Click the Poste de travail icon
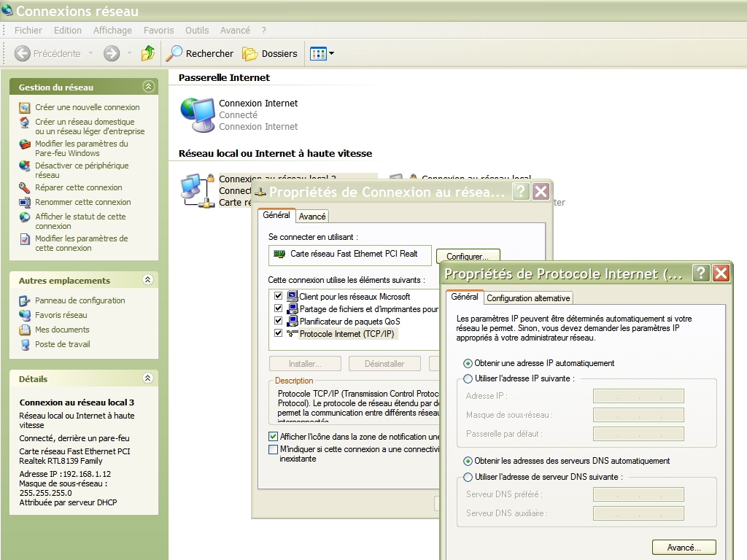 (x=25, y=344)
